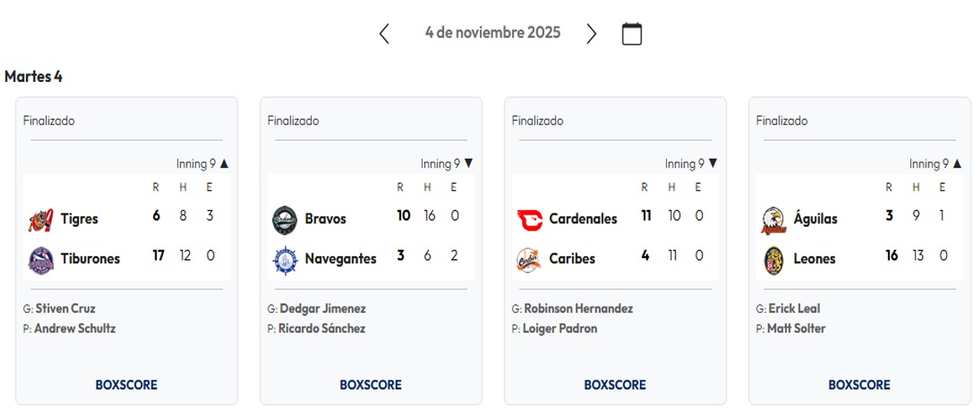Screen dimensions: 980x420
Task: Click the Navegantes team logo
Action: click(x=285, y=260)
